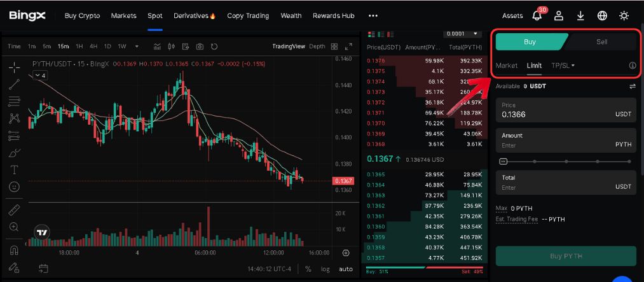Select the pattern drawing tool
Screen dimensions: 644x282
15,118
